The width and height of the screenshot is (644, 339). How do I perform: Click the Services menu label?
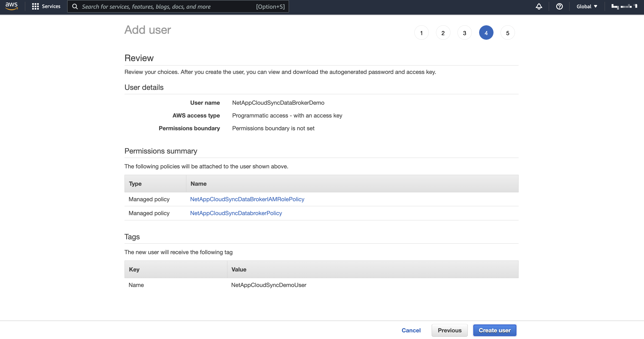pyautogui.click(x=51, y=6)
